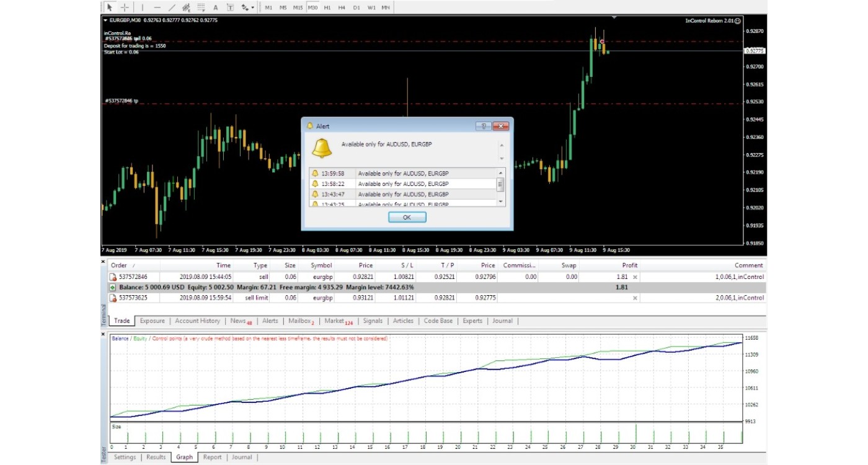The image size is (868, 465).
Task: Select the cursor arrow tool
Action: click(x=109, y=7)
